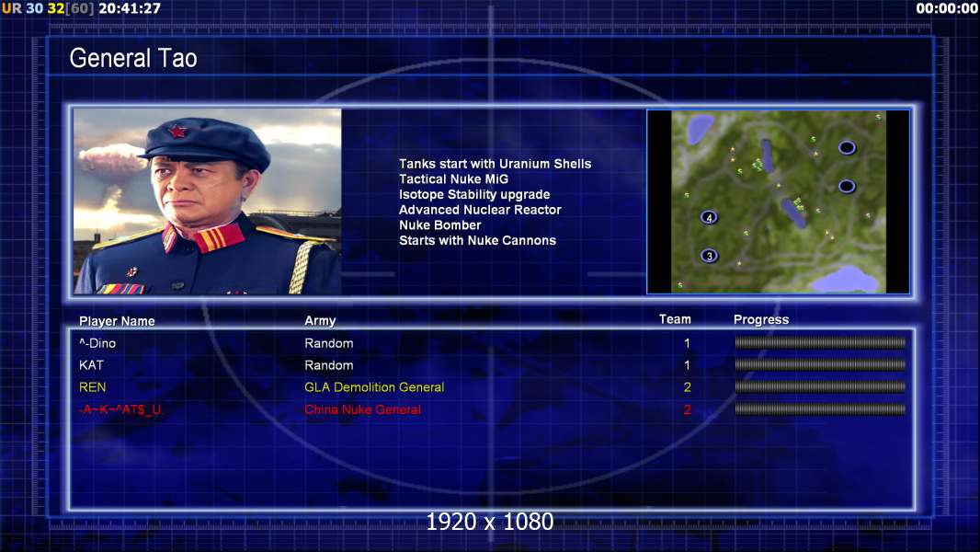Click the ^-Dino loading progress bar
The width and height of the screenshot is (980, 552).
820,342
